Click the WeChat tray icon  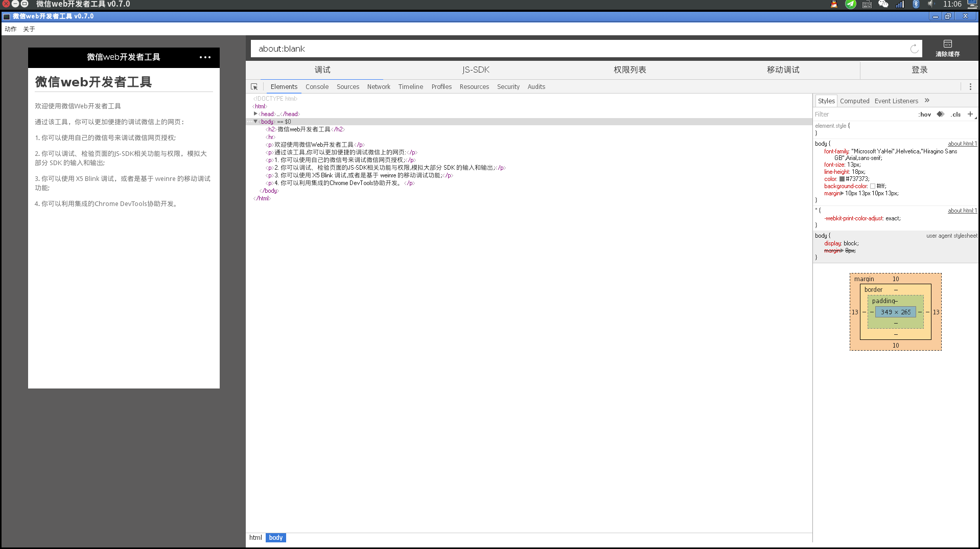(x=883, y=4)
